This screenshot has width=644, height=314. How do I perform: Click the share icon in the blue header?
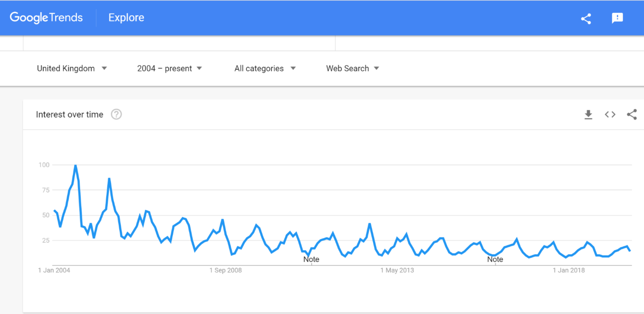pyautogui.click(x=586, y=19)
